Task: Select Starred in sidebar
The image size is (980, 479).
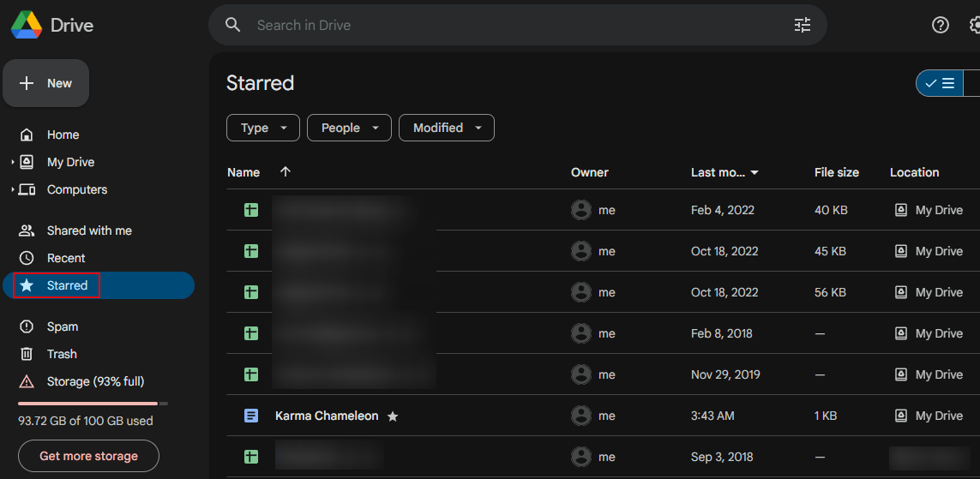Action: click(x=99, y=285)
